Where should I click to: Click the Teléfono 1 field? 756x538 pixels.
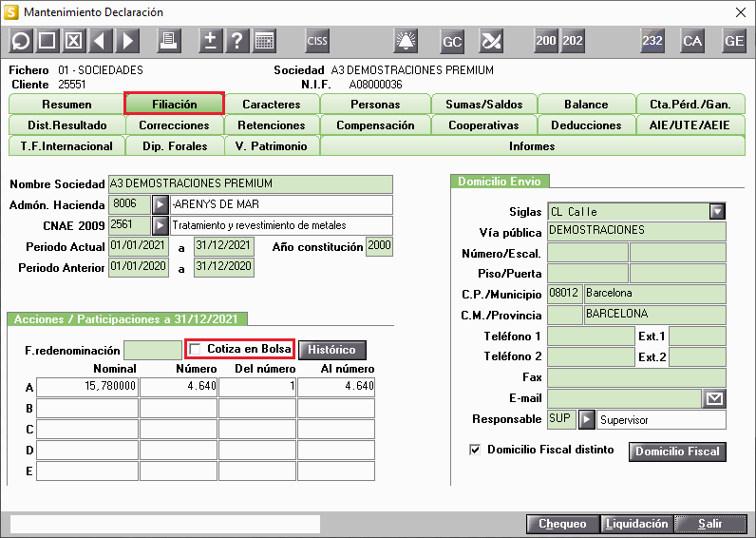pos(591,336)
